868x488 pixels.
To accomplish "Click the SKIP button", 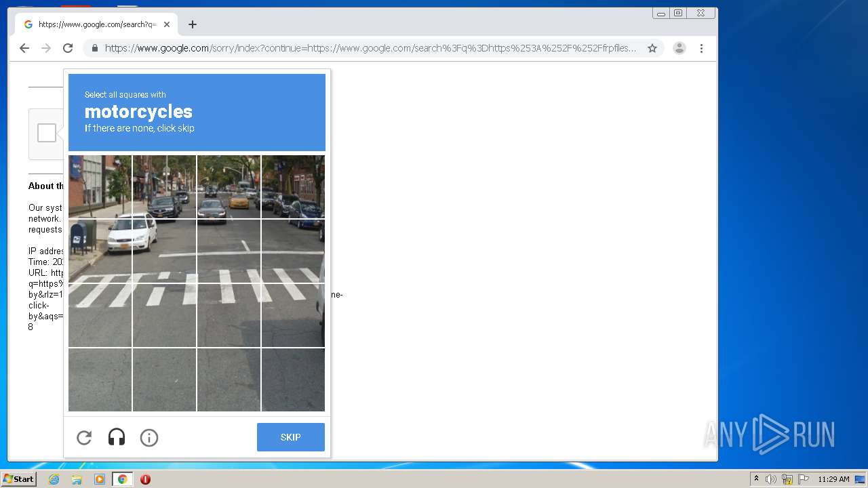I will pos(291,437).
